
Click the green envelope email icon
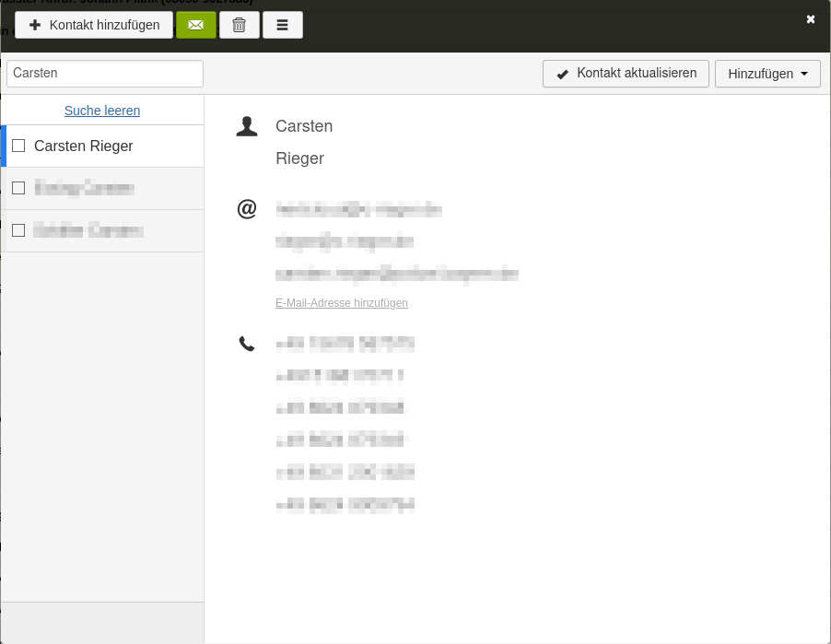[x=196, y=25]
